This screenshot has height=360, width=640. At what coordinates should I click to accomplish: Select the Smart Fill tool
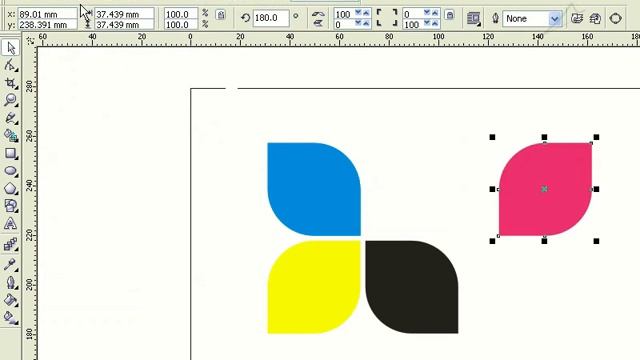coord(10,135)
